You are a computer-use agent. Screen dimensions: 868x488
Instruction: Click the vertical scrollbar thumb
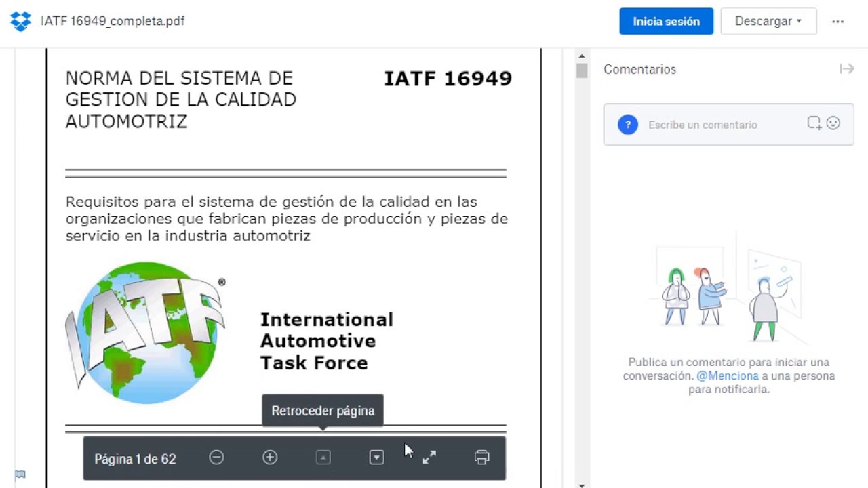pos(582,70)
